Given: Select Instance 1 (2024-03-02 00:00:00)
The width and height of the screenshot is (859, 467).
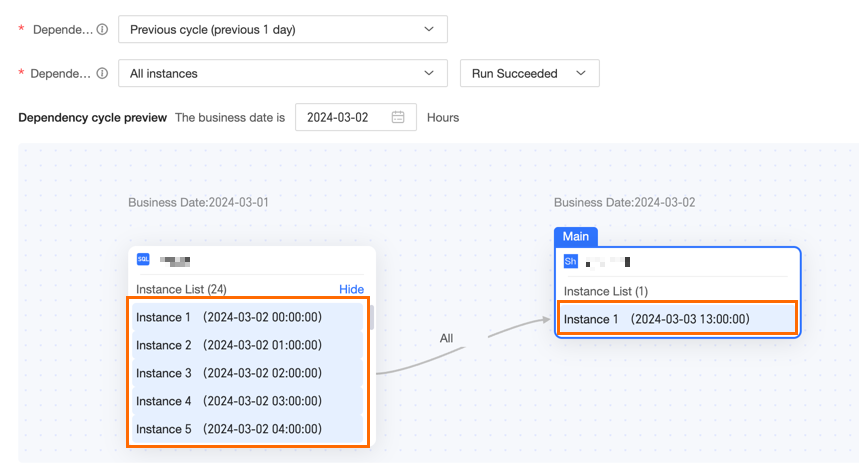Looking at the screenshot, I should [x=247, y=317].
